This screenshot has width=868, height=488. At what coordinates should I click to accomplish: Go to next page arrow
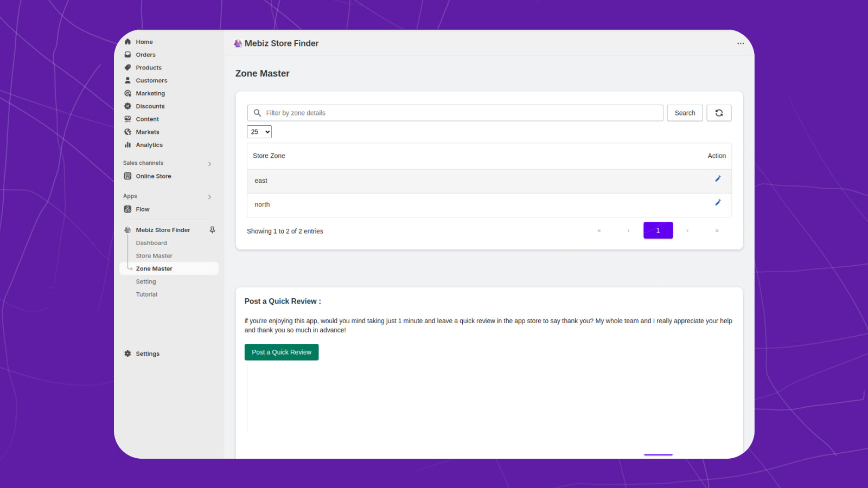click(x=687, y=230)
